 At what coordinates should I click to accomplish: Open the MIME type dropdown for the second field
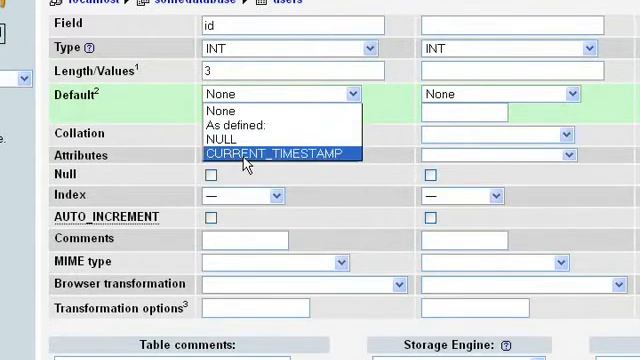[x=496, y=263]
